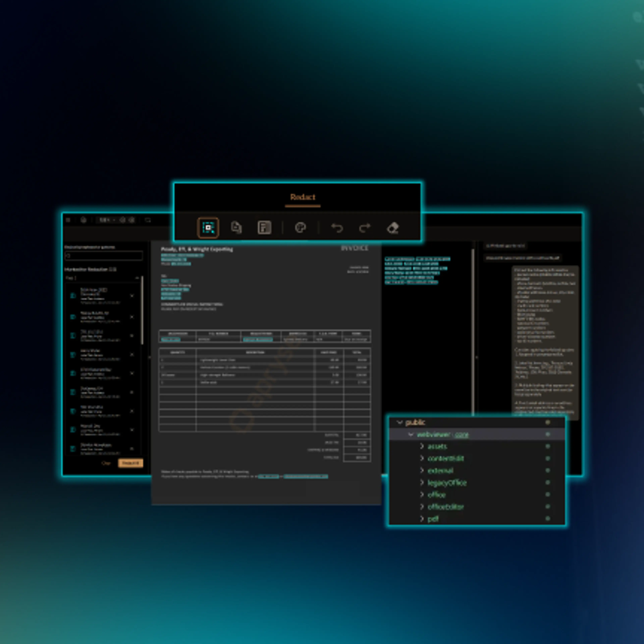Click the zoom out icon
This screenshot has width=644, height=644.
coord(122,220)
